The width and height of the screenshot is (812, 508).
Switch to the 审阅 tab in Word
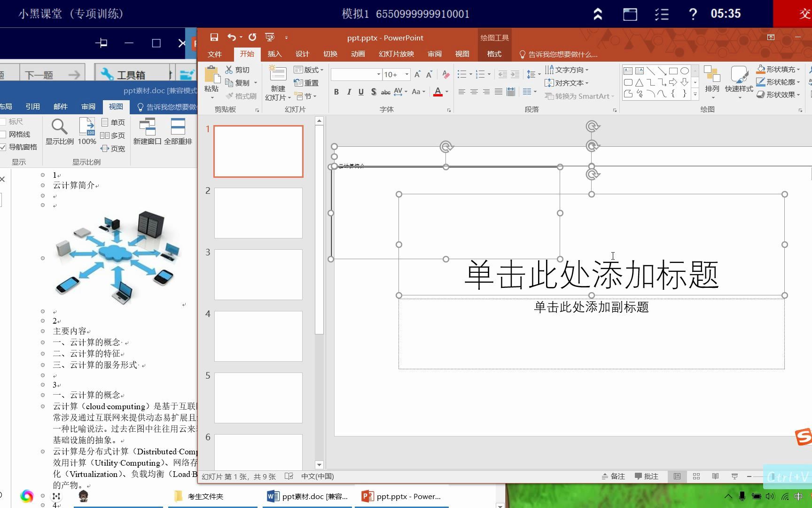[88, 106]
